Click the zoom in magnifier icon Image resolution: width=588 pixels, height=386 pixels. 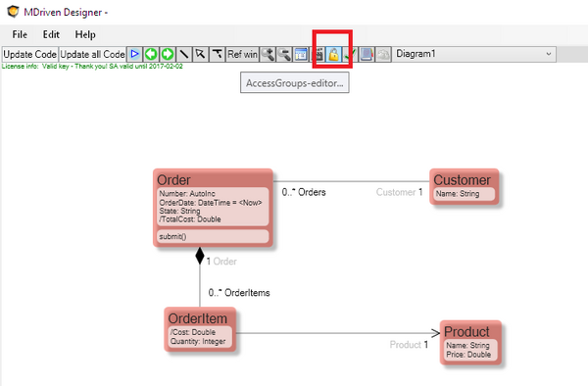(x=268, y=54)
